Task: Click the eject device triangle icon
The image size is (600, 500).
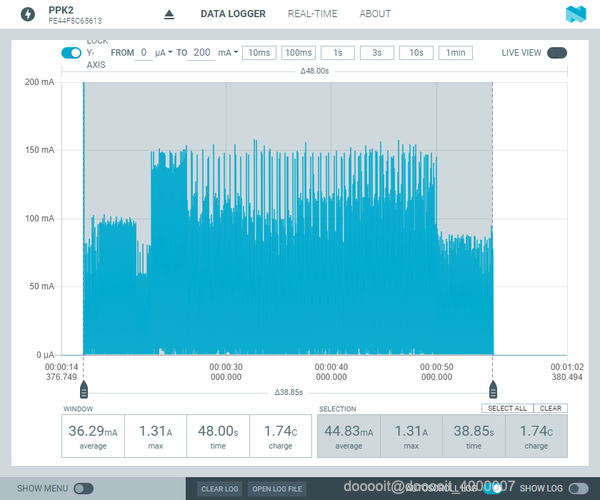Action: click(169, 15)
